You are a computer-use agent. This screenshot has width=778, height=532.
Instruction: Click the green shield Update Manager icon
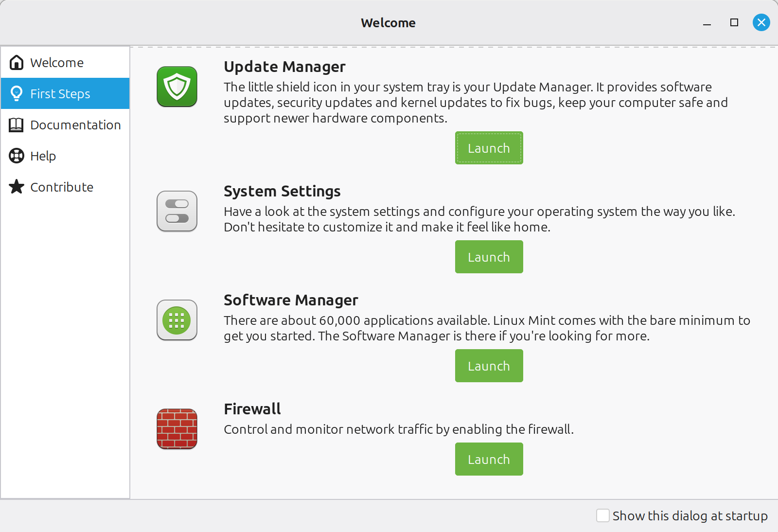177,87
